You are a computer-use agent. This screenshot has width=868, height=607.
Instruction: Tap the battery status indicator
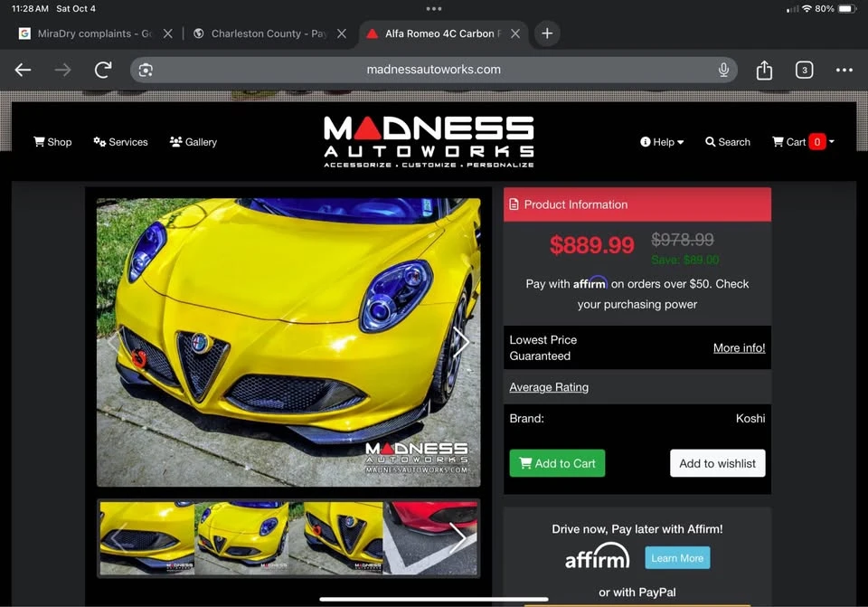(847, 9)
